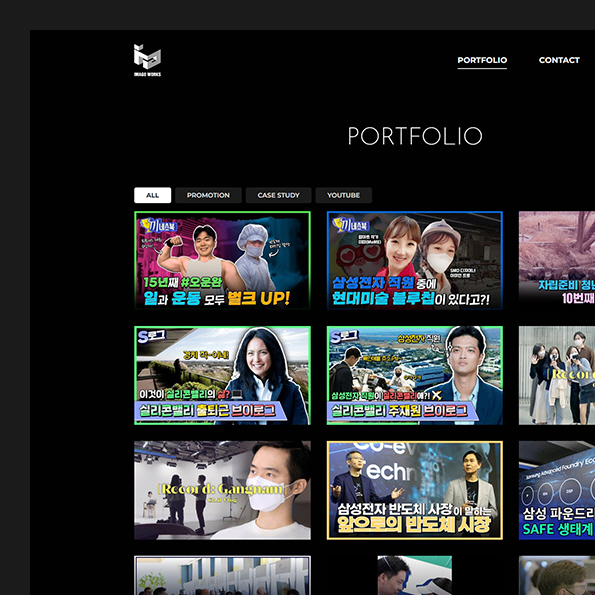Screen dimensions: 595x595
Task: Select the ALL filter tab
Action: coord(153,195)
